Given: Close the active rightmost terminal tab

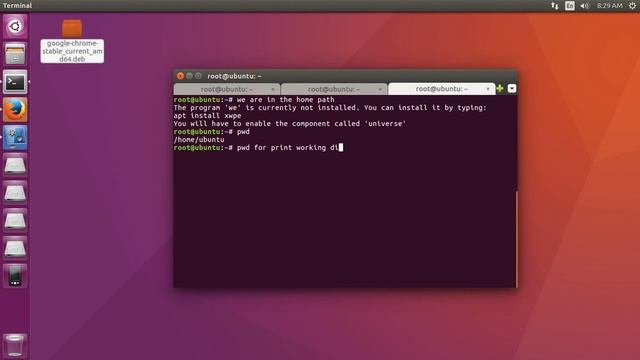Looking at the screenshot, I should coord(488,89).
